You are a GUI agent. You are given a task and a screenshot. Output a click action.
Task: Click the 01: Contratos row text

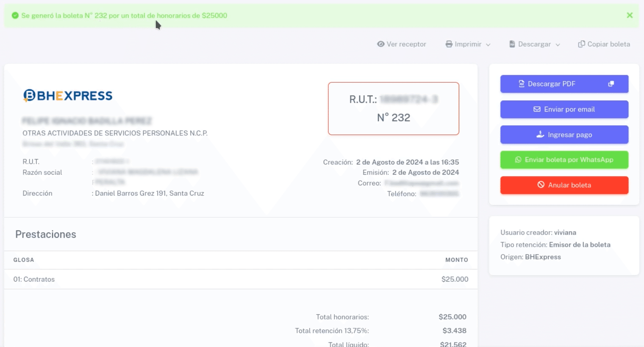(x=34, y=279)
